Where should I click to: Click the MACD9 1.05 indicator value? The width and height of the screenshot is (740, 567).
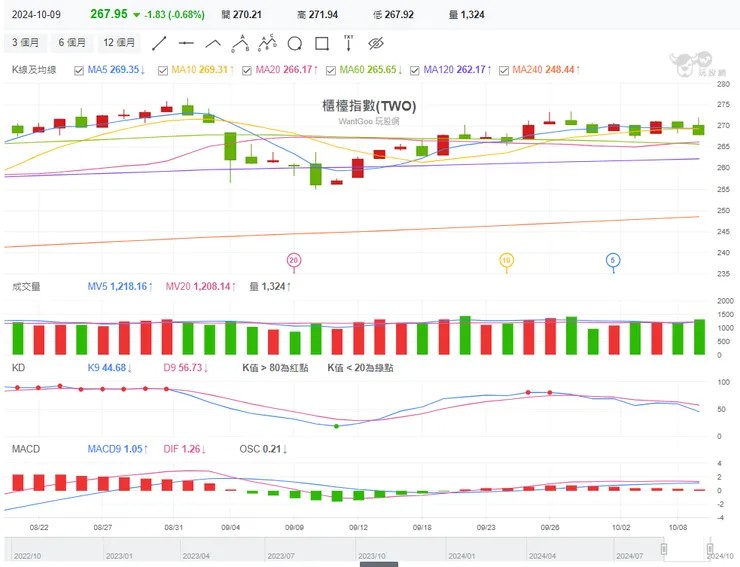click(118, 449)
